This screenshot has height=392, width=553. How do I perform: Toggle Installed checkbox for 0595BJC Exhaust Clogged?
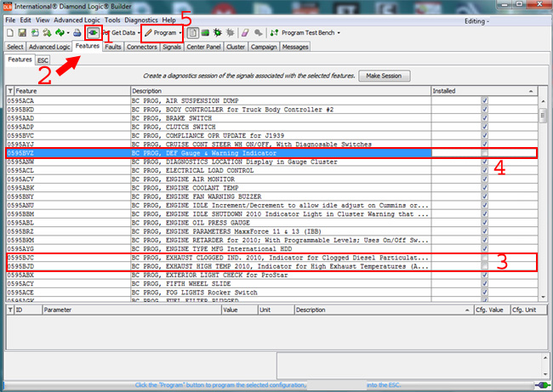[x=485, y=258]
